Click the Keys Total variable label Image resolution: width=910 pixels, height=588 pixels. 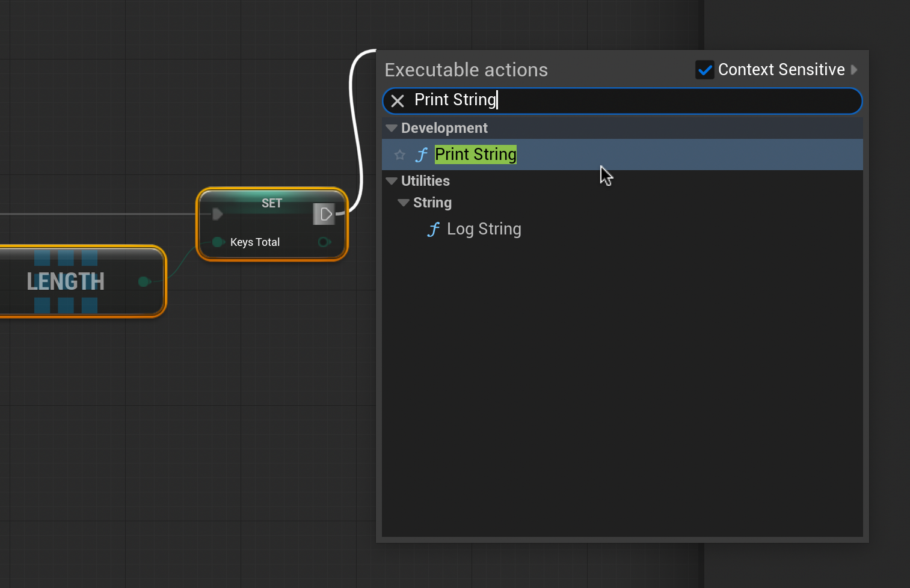point(255,242)
